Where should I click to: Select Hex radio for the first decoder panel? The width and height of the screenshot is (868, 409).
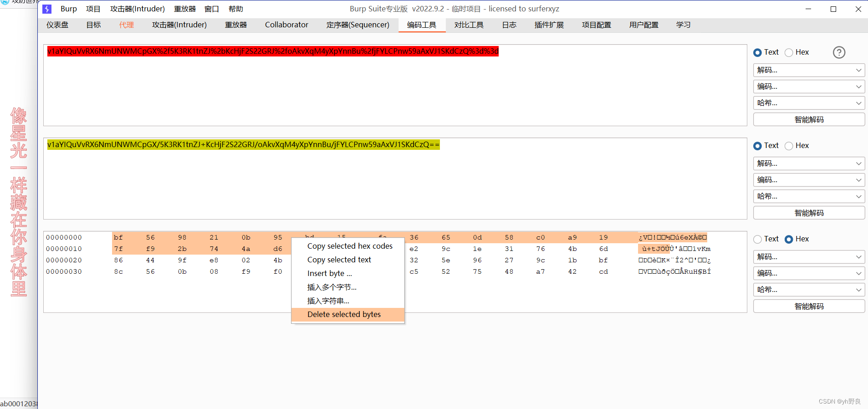point(789,52)
